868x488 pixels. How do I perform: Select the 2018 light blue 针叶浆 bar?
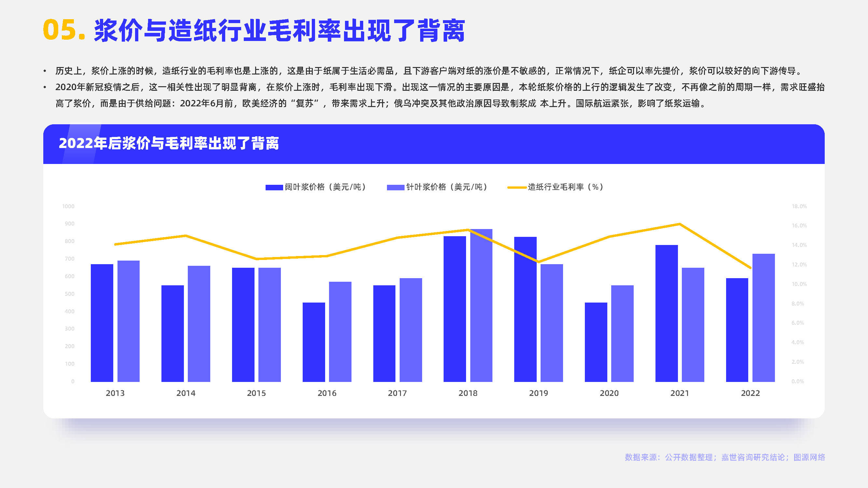coord(481,305)
